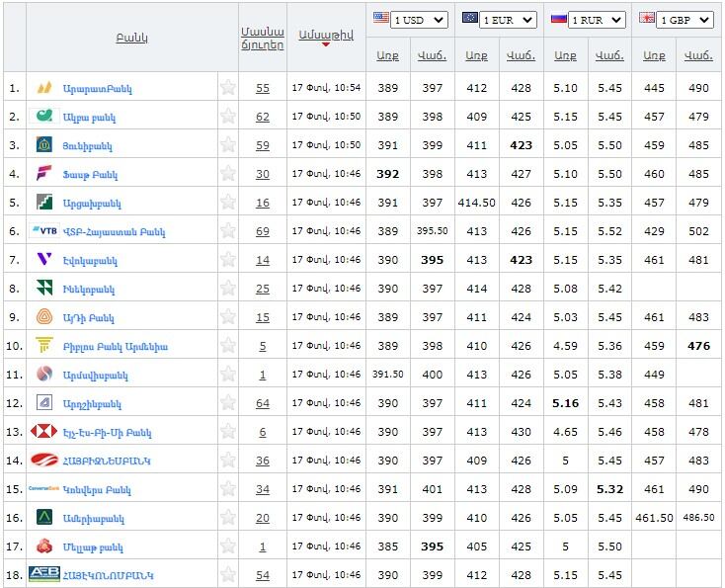The width and height of the screenshot is (725, 588).
Task: Click the Araratbank logo icon
Action: 44,88
